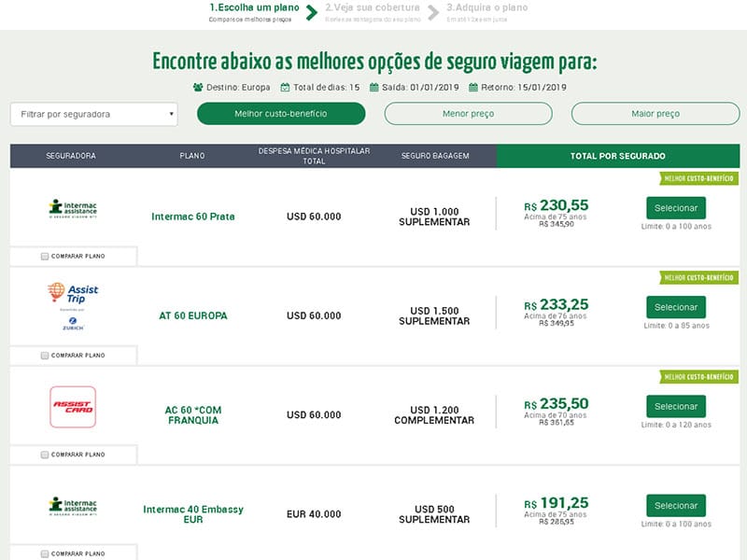Screen dimensions: 747x560
Task: Click the Assist Card red logo
Action: (x=73, y=407)
